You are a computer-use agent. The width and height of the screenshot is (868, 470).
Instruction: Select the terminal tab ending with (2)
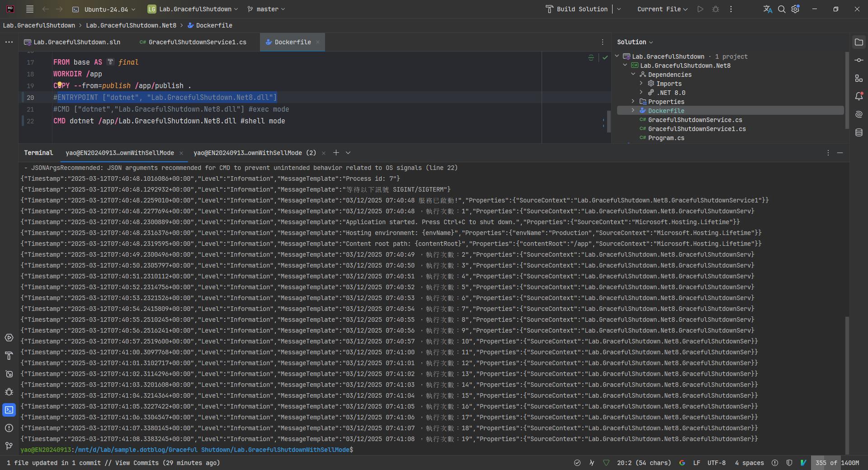tap(255, 153)
